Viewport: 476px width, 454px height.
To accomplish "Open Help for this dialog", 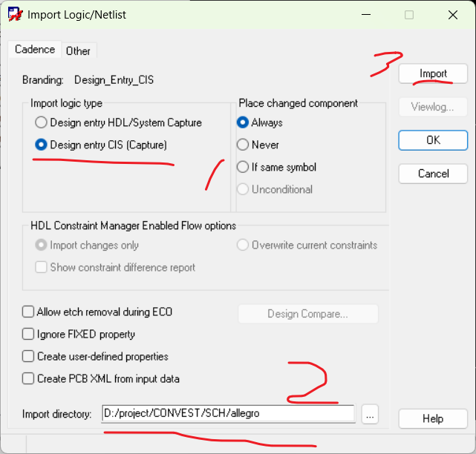I will pyautogui.click(x=433, y=419).
